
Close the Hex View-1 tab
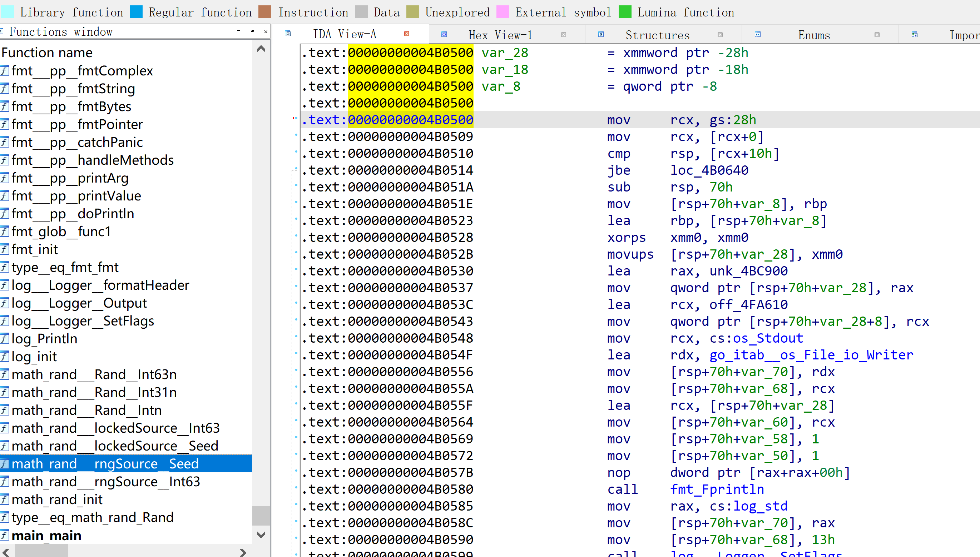point(563,34)
